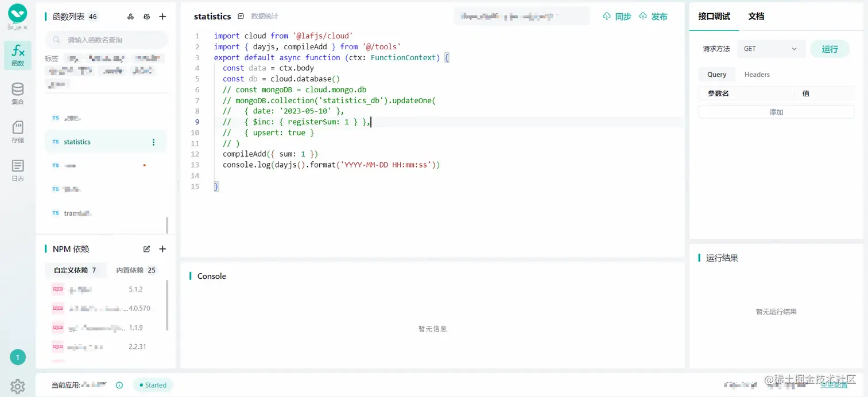The height and width of the screenshot is (397, 868).
Task: Open the 集合 database collections section
Action: click(x=18, y=94)
